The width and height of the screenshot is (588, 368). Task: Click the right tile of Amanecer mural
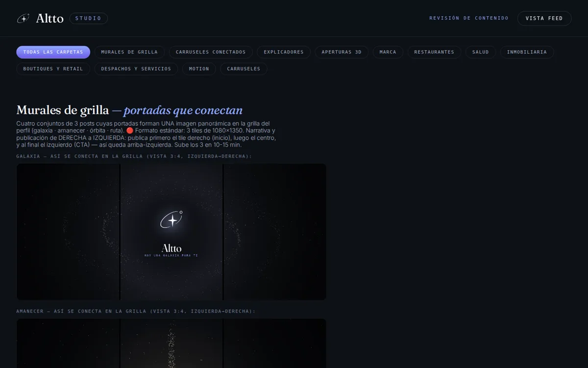tap(275, 343)
